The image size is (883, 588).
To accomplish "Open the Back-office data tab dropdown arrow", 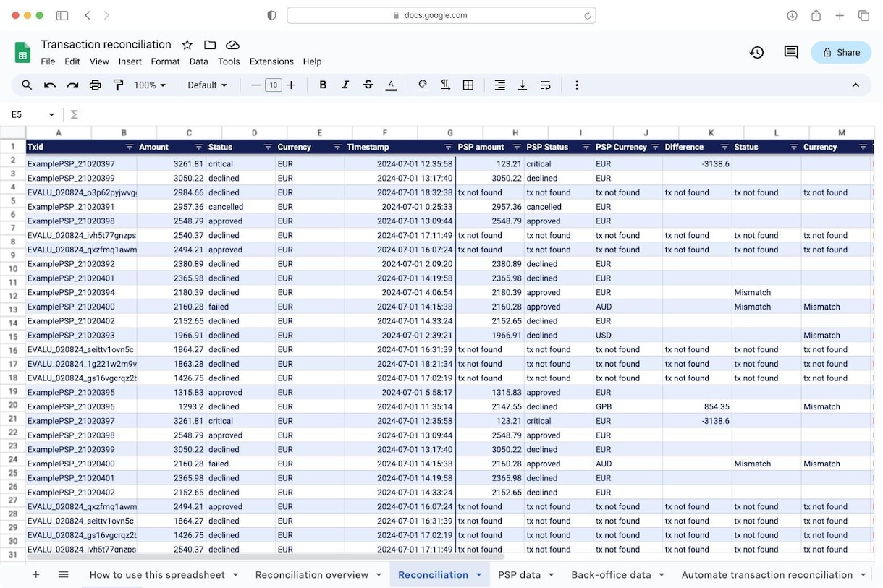I will (662, 575).
